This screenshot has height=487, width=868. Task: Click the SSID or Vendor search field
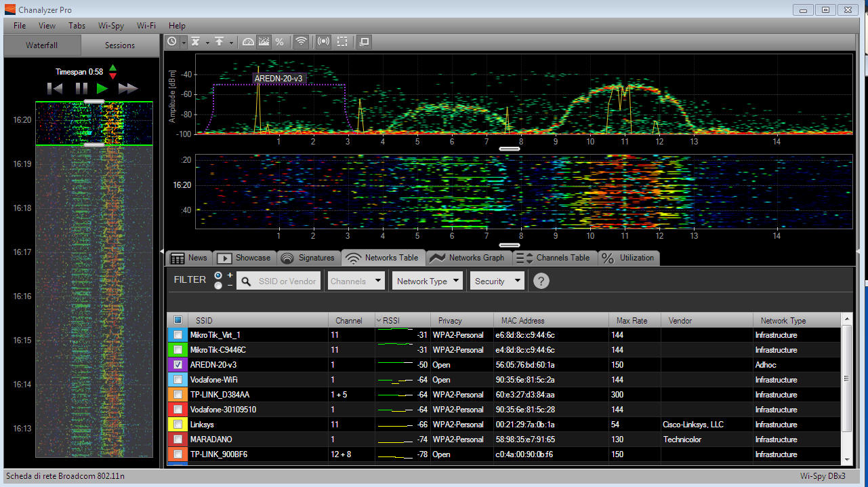click(279, 281)
